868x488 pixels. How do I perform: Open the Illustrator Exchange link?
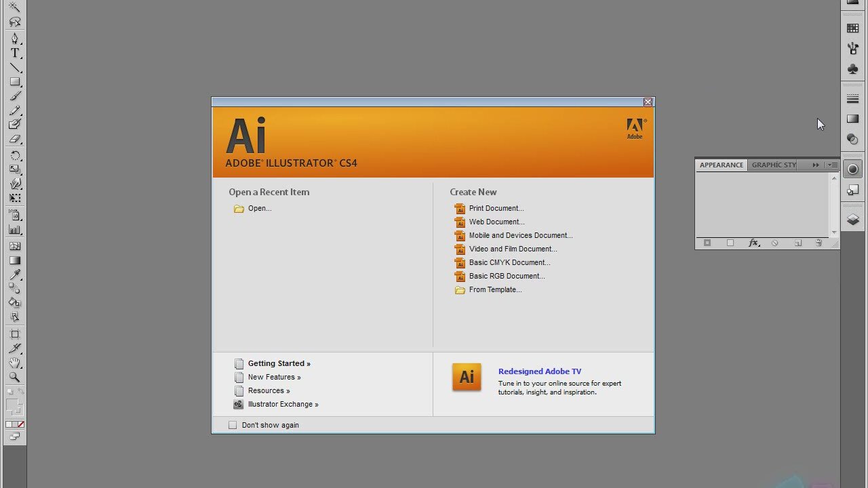276,404
